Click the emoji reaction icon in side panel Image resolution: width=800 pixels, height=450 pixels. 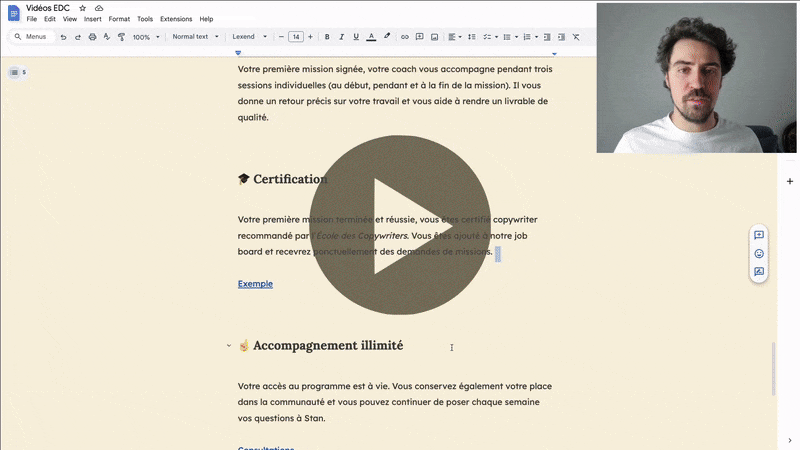759,253
